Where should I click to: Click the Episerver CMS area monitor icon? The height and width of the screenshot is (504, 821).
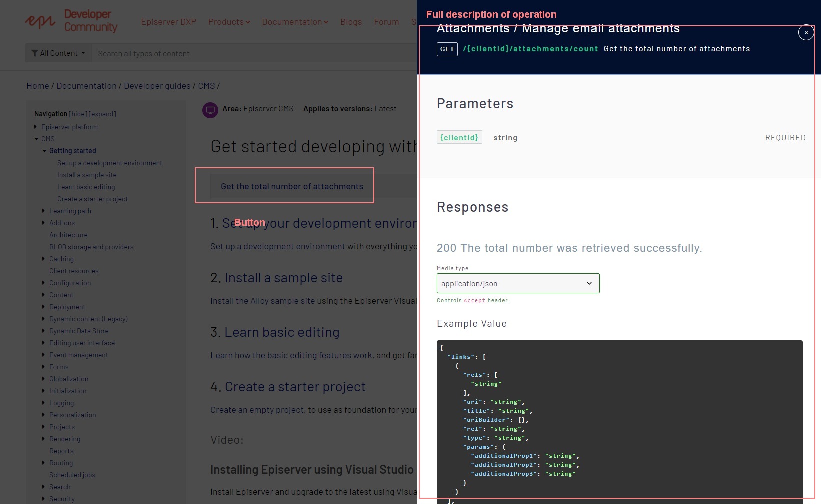click(210, 110)
